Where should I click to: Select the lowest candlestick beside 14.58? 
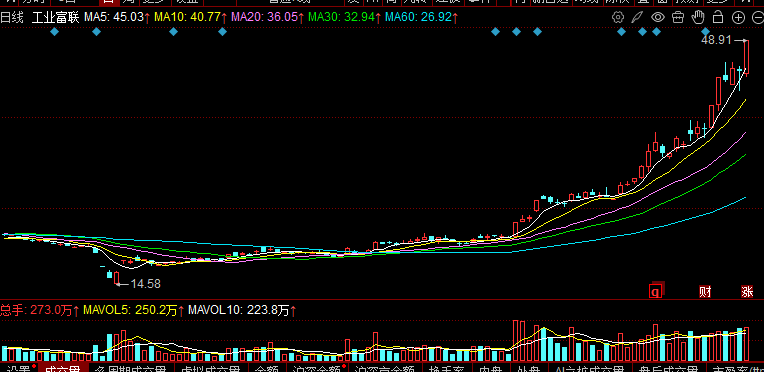point(116,278)
